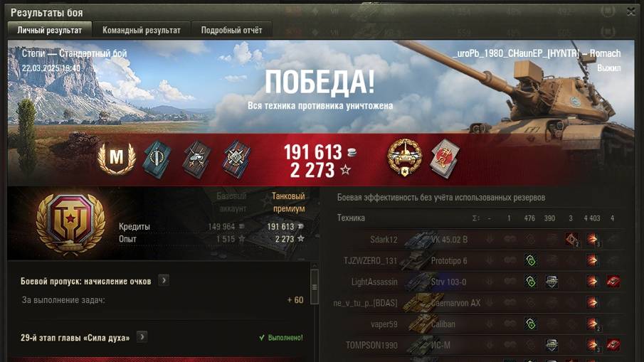Click the Танковый премиум column header

289,203
